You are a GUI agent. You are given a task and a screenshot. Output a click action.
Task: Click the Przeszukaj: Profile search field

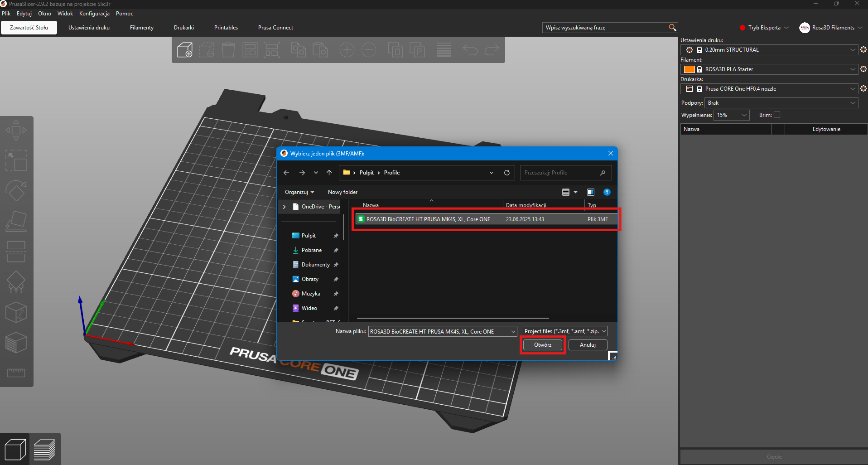(x=566, y=173)
